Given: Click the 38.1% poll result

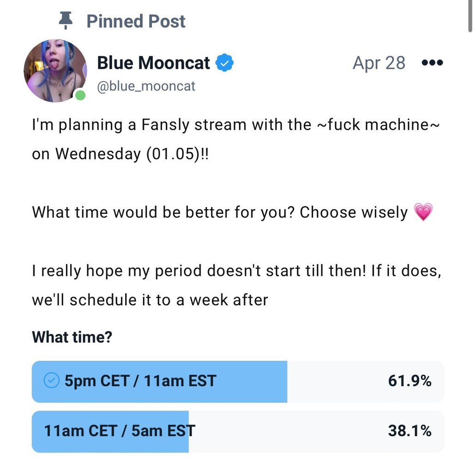Looking at the screenshot, I should [x=410, y=431].
